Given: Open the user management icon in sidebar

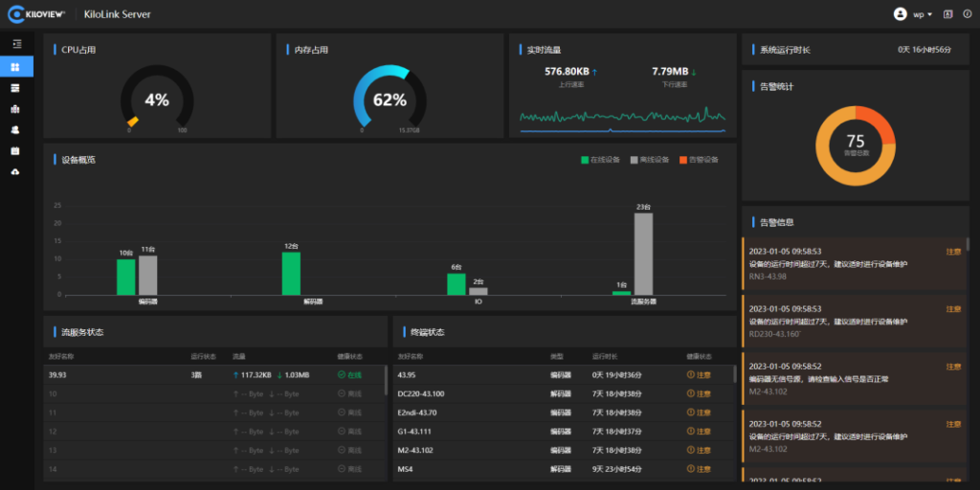Looking at the screenshot, I should pyautogui.click(x=15, y=129).
